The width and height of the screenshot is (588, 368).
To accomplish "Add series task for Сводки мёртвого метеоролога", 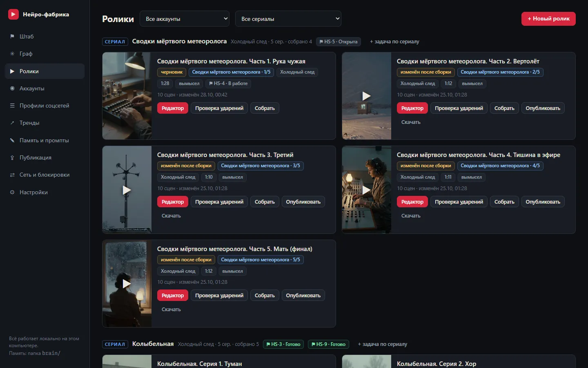I will click(394, 42).
